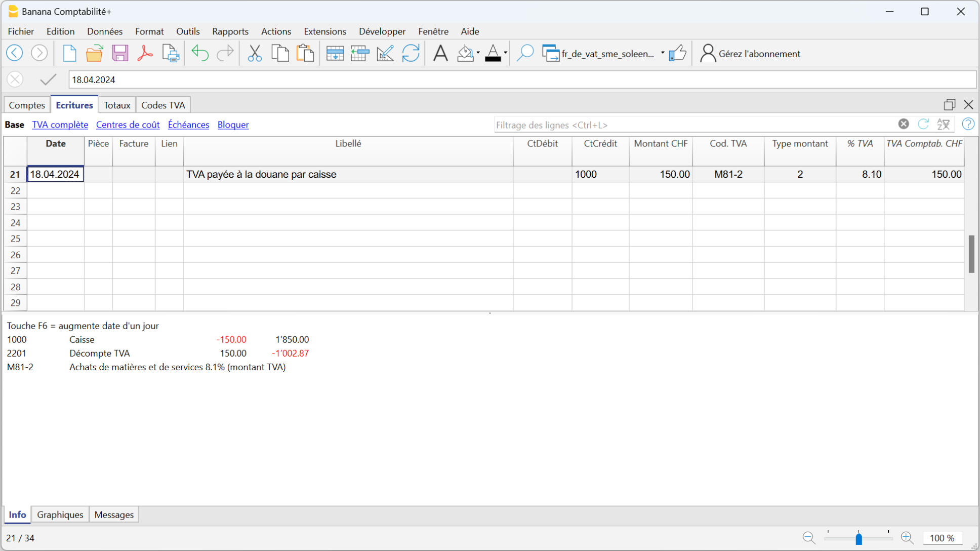Switch to the Codes TVA tab

pos(163,105)
